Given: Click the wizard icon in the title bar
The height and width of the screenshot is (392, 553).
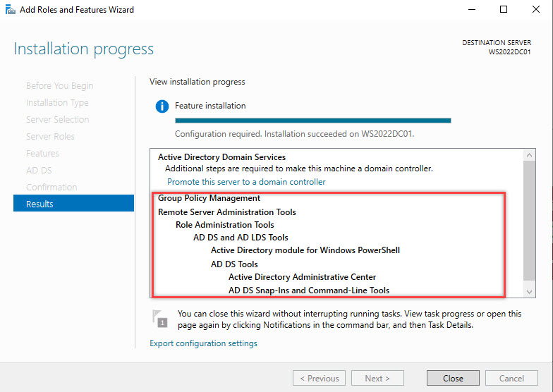Looking at the screenshot, I should [10, 10].
